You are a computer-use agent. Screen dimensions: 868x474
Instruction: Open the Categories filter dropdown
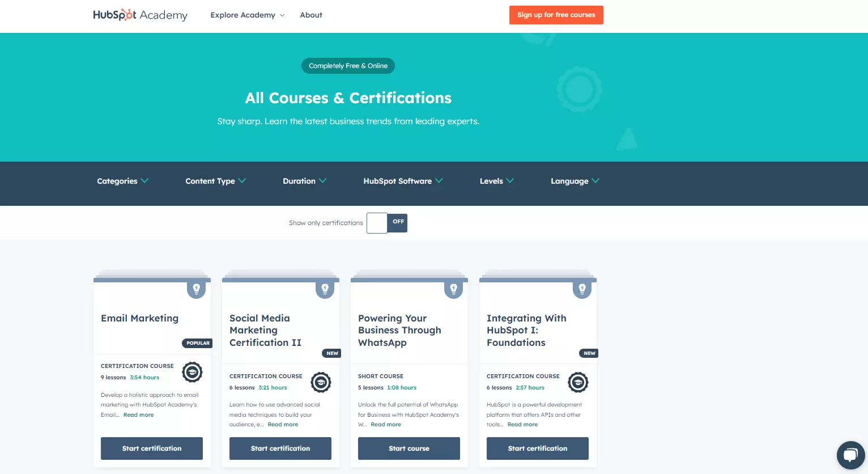pos(122,181)
